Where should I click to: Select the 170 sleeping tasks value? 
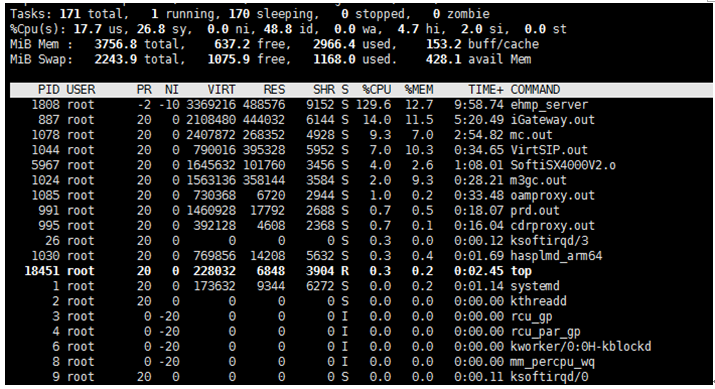point(239,14)
